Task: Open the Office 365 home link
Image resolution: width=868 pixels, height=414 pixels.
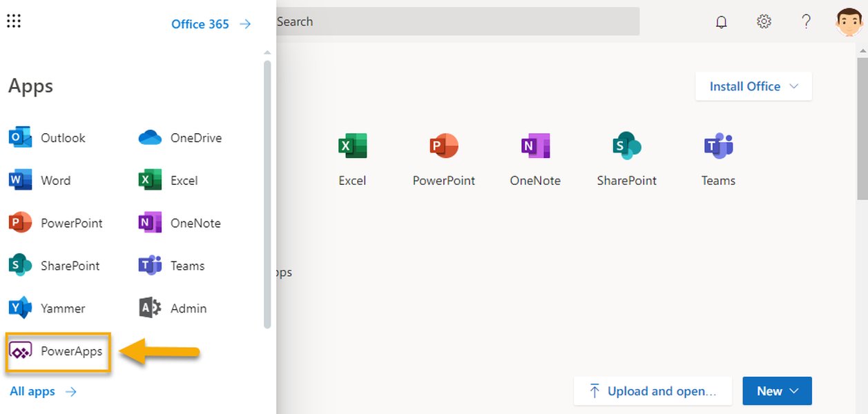Action: coord(200,23)
